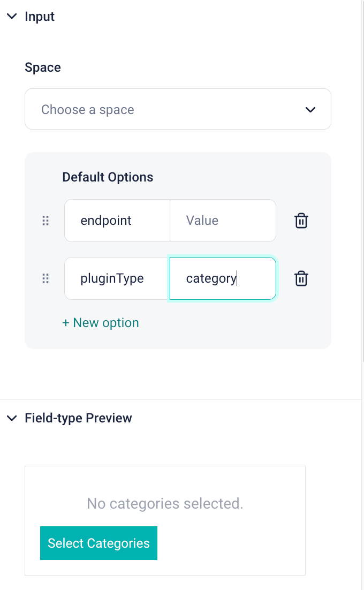Click the No categories selected text
This screenshot has width=364, height=590.
tap(165, 503)
